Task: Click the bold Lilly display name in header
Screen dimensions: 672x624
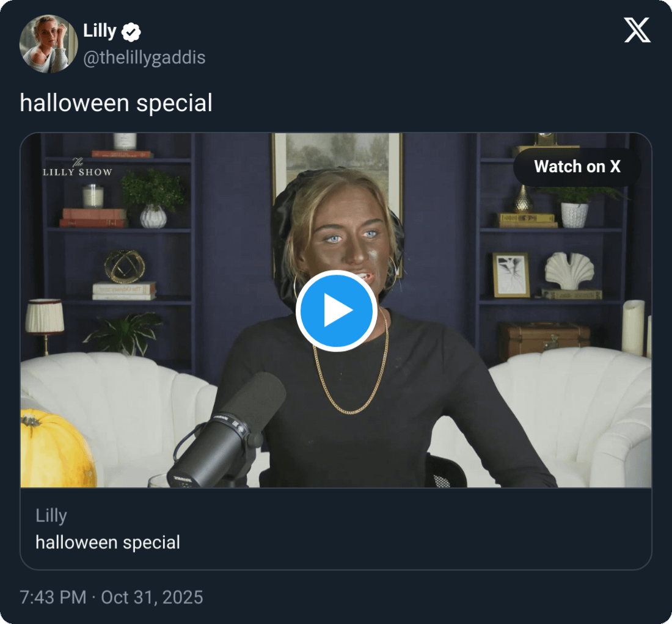Action: pos(100,31)
